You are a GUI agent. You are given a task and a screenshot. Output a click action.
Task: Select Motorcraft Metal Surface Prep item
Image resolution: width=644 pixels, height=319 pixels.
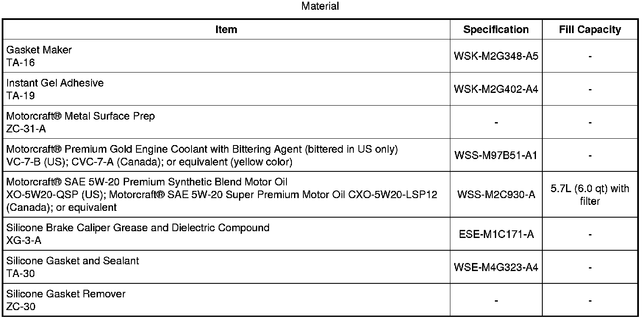(80, 122)
